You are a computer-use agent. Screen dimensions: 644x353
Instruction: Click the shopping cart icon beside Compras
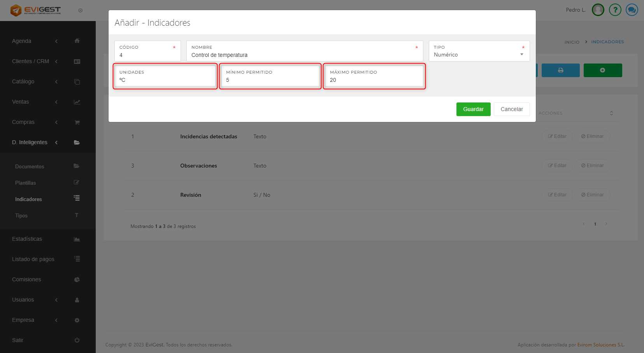coord(77,122)
